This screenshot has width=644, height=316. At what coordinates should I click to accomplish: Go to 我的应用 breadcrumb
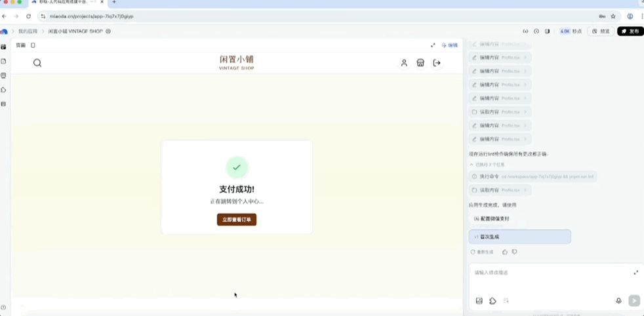[x=27, y=31]
